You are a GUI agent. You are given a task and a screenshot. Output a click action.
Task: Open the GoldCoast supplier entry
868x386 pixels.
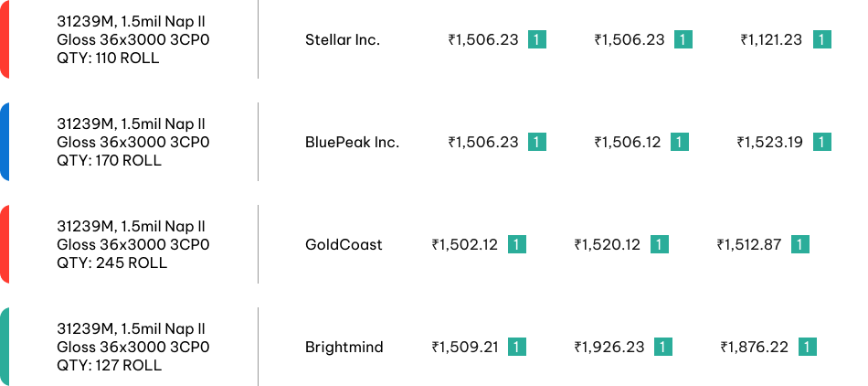tap(344, 244)
